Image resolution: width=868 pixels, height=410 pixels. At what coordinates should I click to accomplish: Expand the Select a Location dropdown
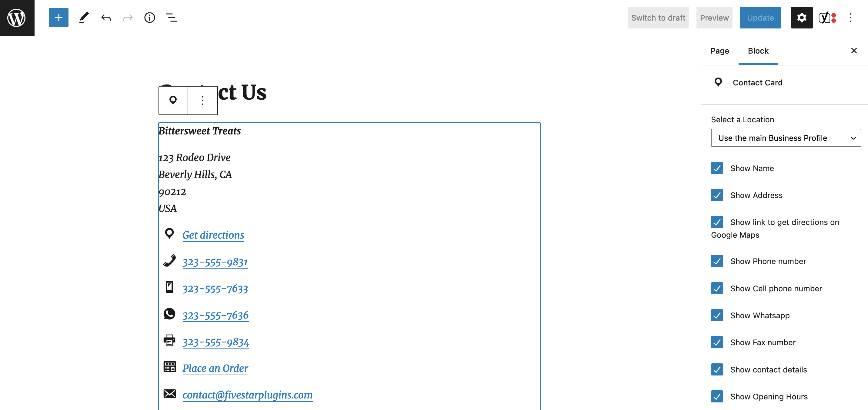pyautogui.click(x=786, y=138)
